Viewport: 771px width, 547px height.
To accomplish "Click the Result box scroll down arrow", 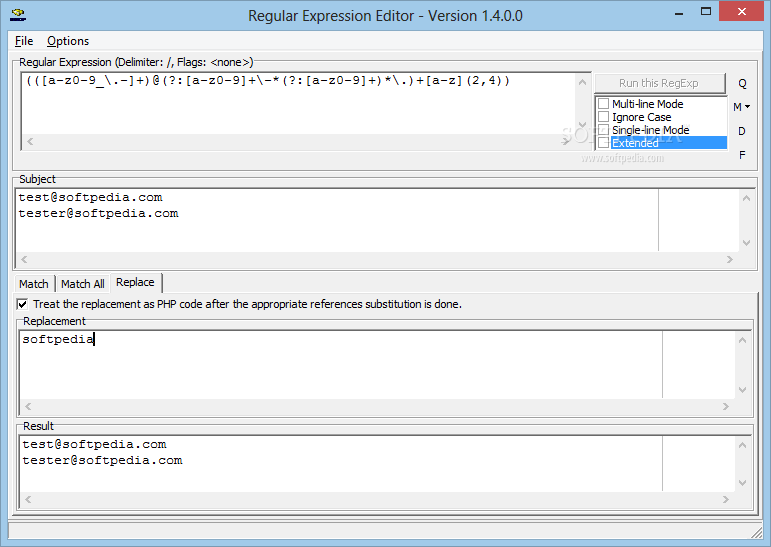I will click(x=742, y=483).
